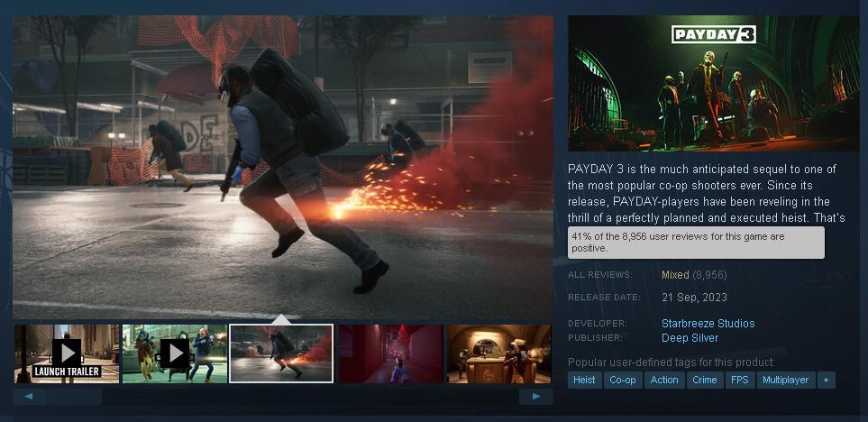Select the highlighted running heister screenshot thumbnail
Viewport: 868px width, 422px height.
click(x=281, y=353)
